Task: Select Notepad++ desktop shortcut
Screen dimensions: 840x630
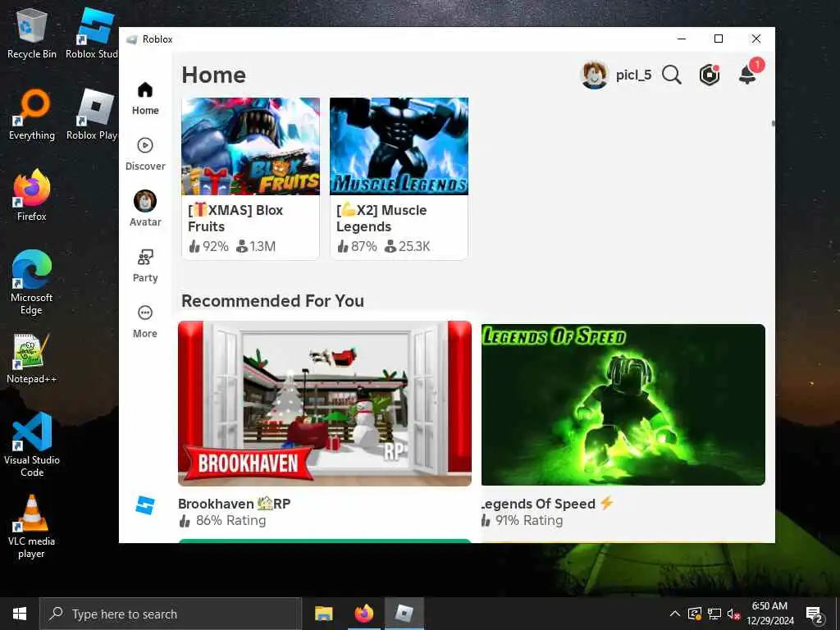Action: click(32, 358)
